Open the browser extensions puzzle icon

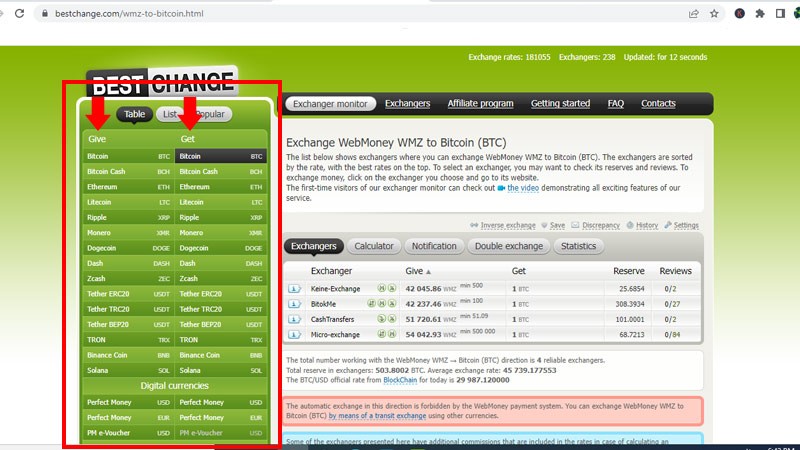pyautogui.click(x=761, y=14)
